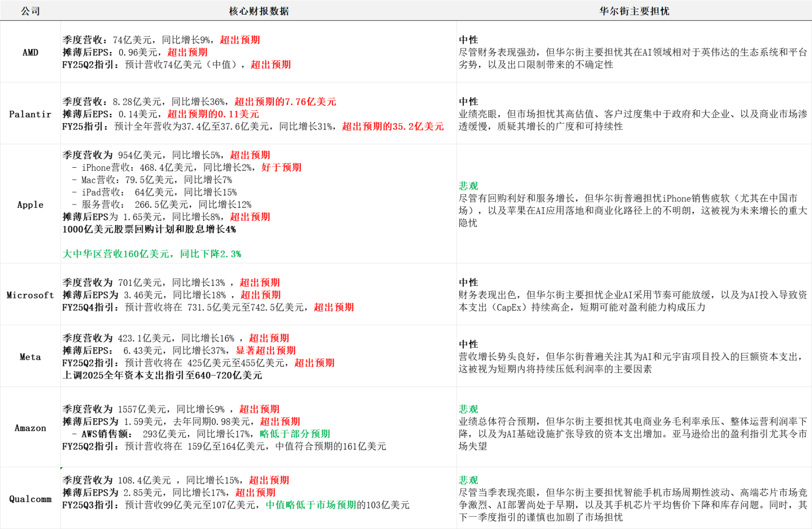Click Microsoft's 季度营收为 701亿美元 line
This screenshot has height=529, width=812.
click(x=171, y=282)
